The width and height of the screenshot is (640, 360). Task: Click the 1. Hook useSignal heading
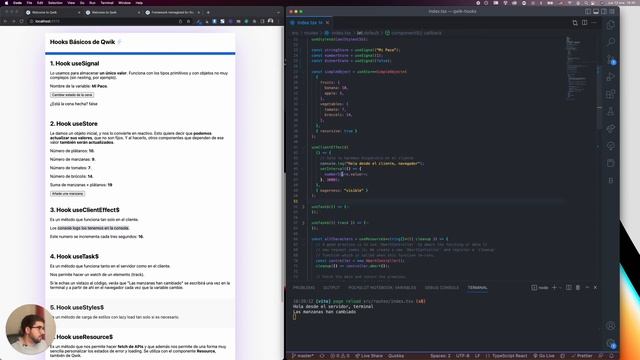pos(74,64)
